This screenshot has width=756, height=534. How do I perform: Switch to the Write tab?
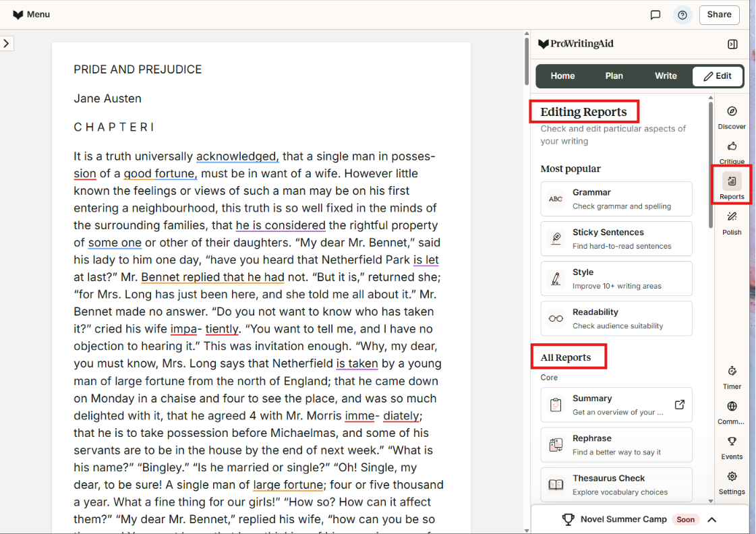[666, 76]
